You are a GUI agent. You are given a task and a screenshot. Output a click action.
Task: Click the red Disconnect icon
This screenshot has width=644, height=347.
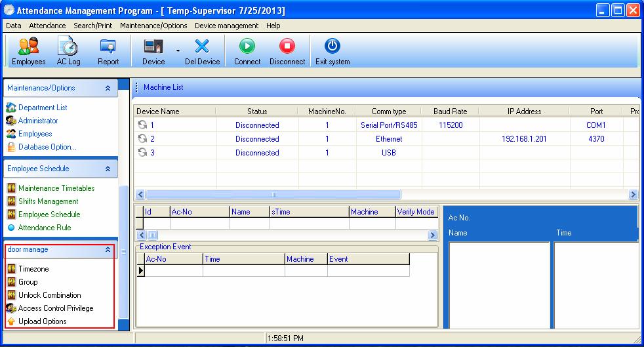[x=287, y=46]
